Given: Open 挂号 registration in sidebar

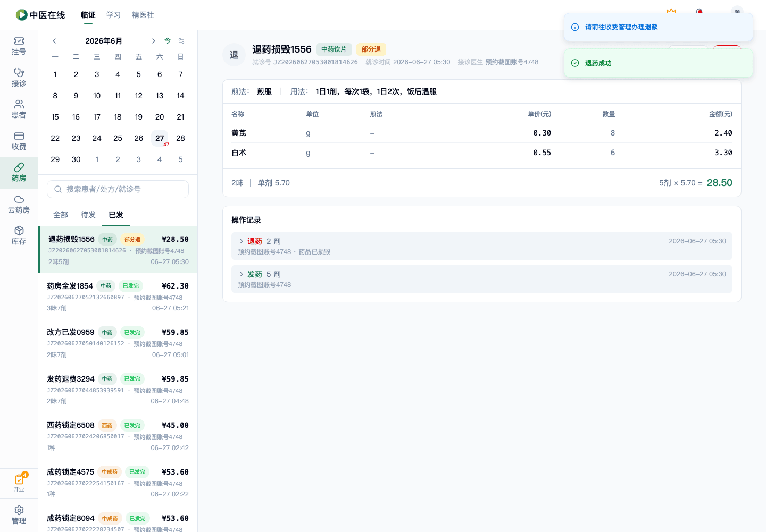Looking at the screenshot, I should [19, 46].
